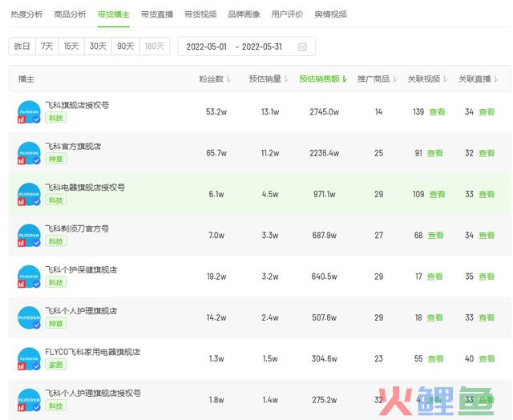Screen dimensions: 513x420
Task: Go to the 带货视频 tab
Action: pos(200,14)
